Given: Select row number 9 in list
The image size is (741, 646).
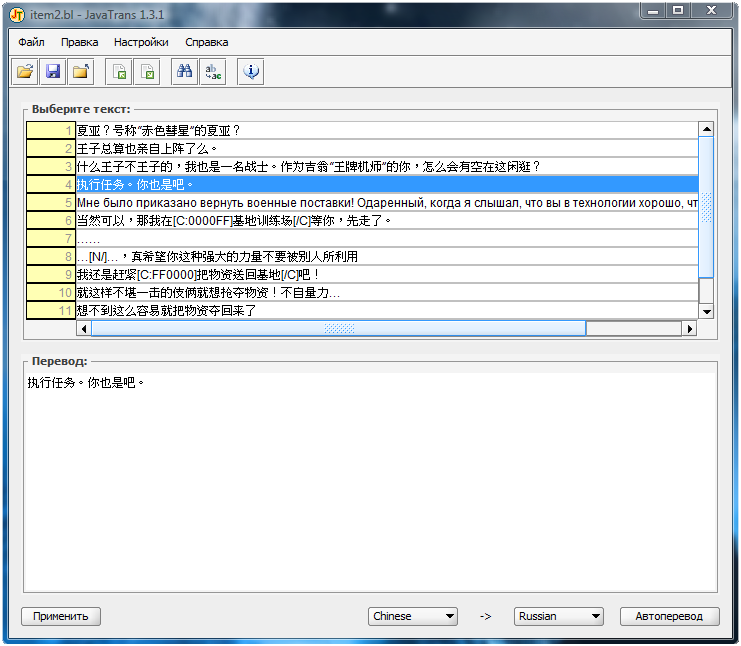Looking at the screenshot, I should (x=52, y=274).
